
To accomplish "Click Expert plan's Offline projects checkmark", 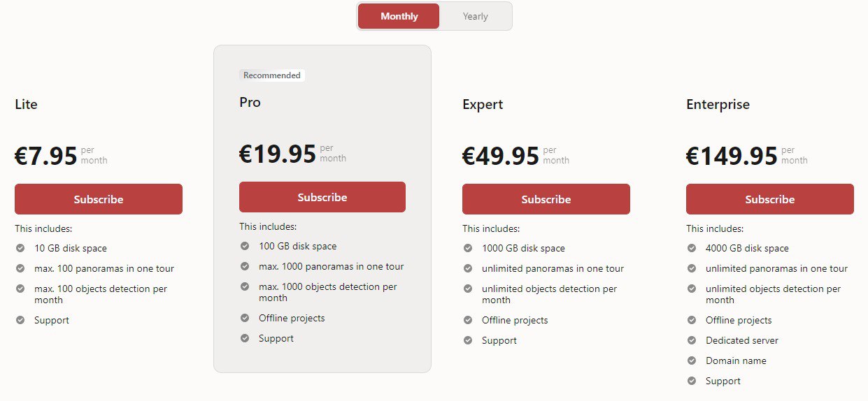I will (x=468, y=320).
